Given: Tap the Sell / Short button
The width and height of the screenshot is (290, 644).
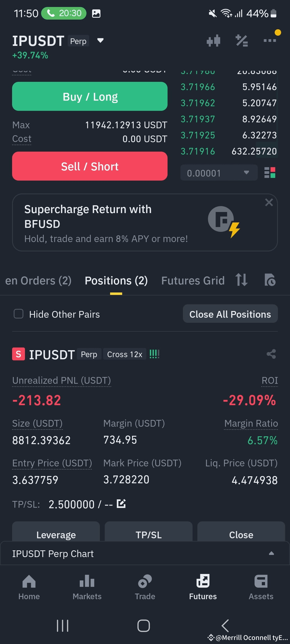Looking at the screenshot, I should click(90, 166).
